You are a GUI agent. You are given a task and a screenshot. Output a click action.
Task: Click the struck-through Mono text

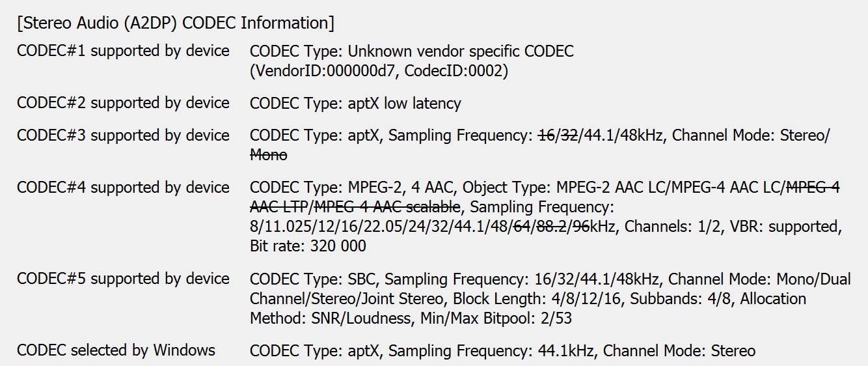(268, 155)
